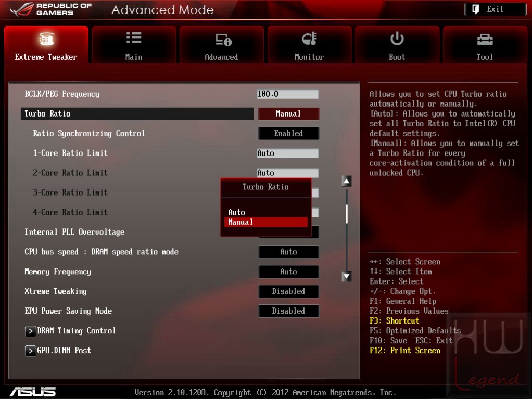The height and width of the screenshot is (399, 532).
Task: Select Manual in the Turbo Ratio popup
Action: 265,222
